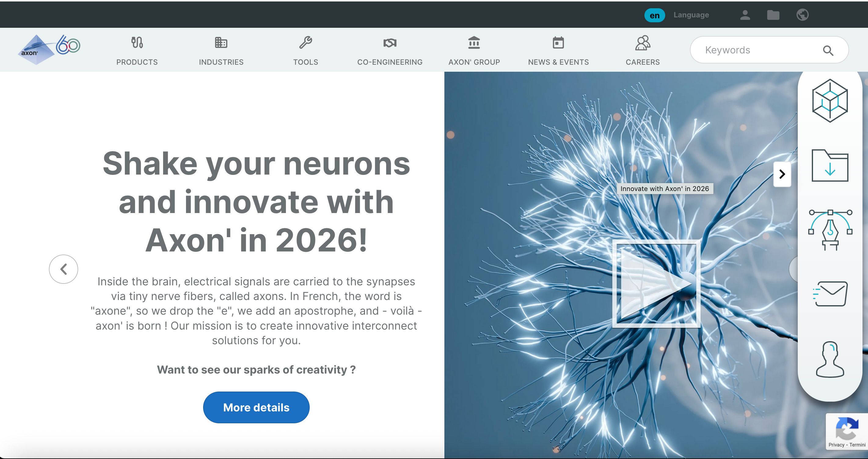Open the Careers link
This screenshot has height=459, width=868.
click(x=642, y=51)
